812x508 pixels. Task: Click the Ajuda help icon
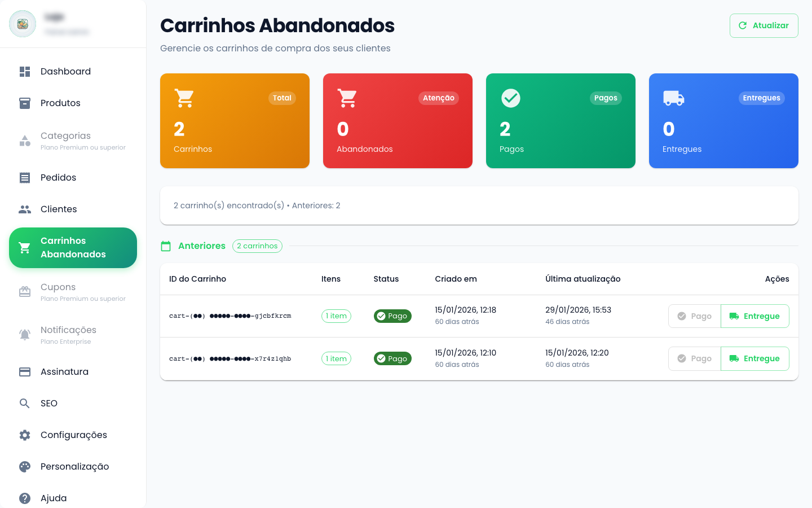point(25,498)
